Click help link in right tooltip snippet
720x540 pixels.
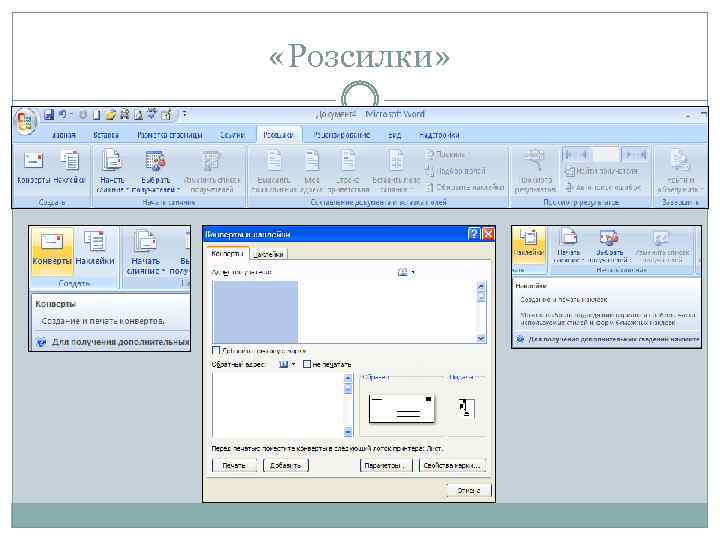[608, 339]
